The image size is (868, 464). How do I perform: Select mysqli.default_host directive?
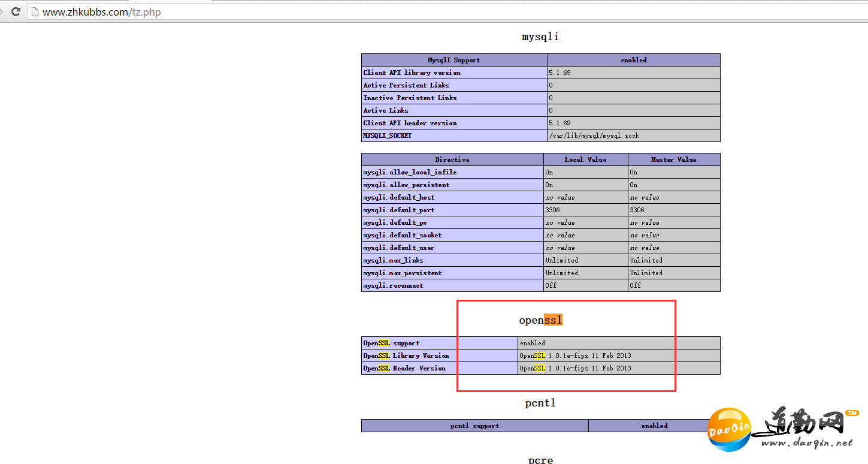click(399, 197)
